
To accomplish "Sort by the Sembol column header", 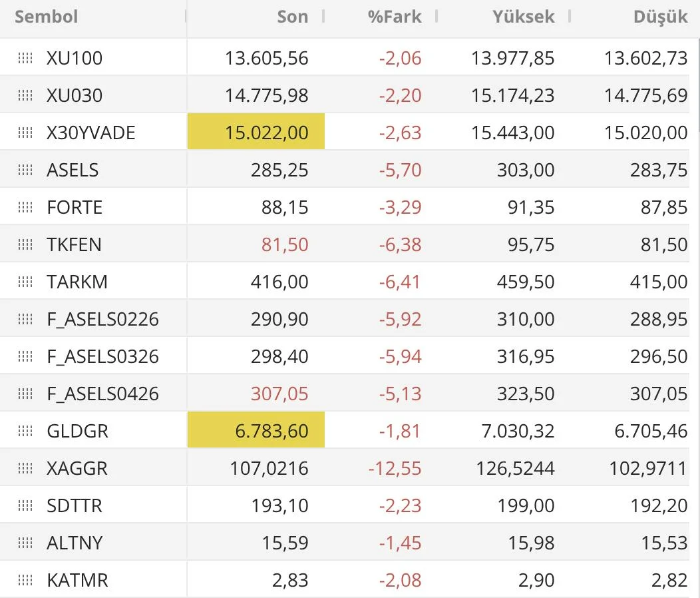I will point(47,17).
